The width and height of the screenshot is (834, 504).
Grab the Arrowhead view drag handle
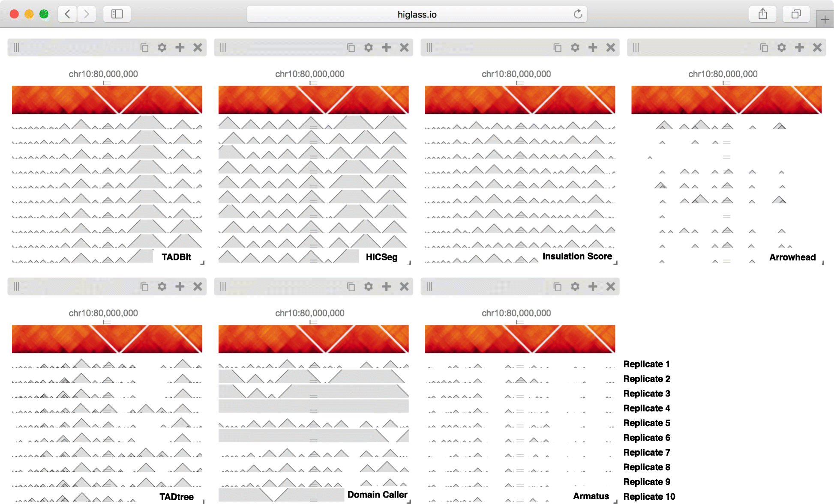[636, 48]
